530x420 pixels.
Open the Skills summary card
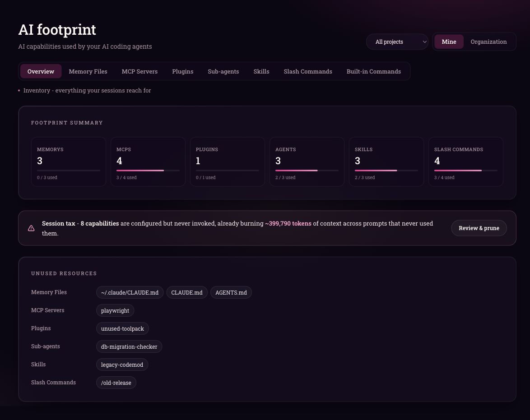click(x=386, y=162)
